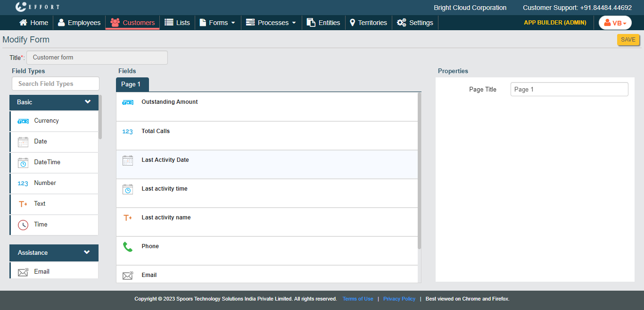
Task: Click the Effort logo in header
Action: click(38, 7)
